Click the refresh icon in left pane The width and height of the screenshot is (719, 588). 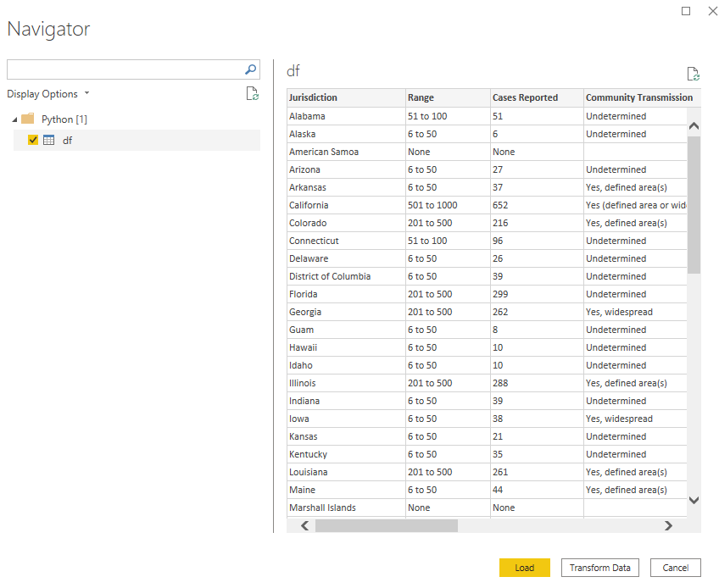pos(252,94)
